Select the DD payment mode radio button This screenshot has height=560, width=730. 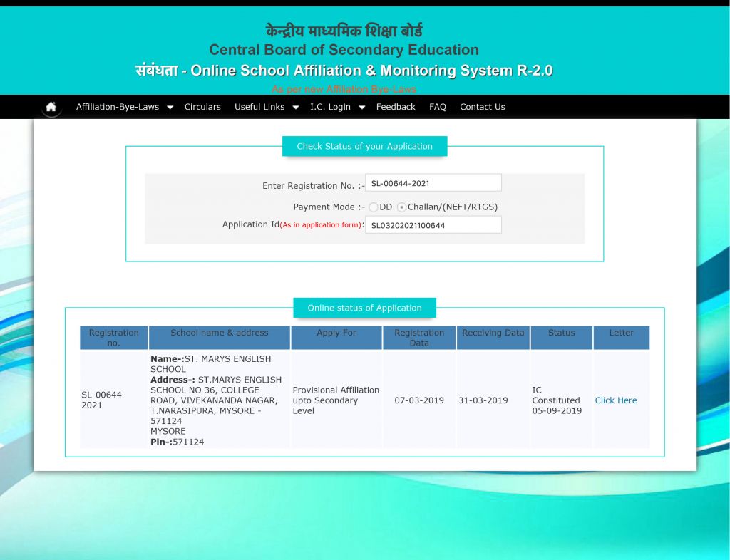click(374, 207)
